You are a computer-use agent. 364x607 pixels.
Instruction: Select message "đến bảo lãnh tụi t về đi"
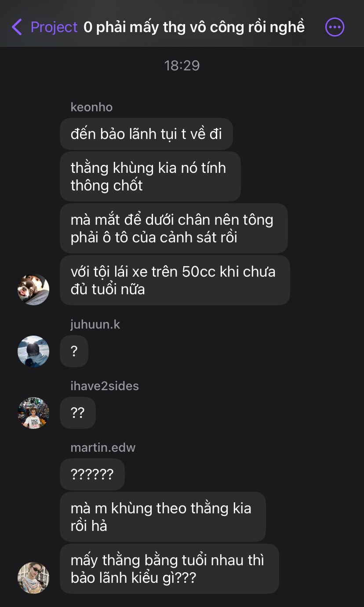tap(146, 134)
